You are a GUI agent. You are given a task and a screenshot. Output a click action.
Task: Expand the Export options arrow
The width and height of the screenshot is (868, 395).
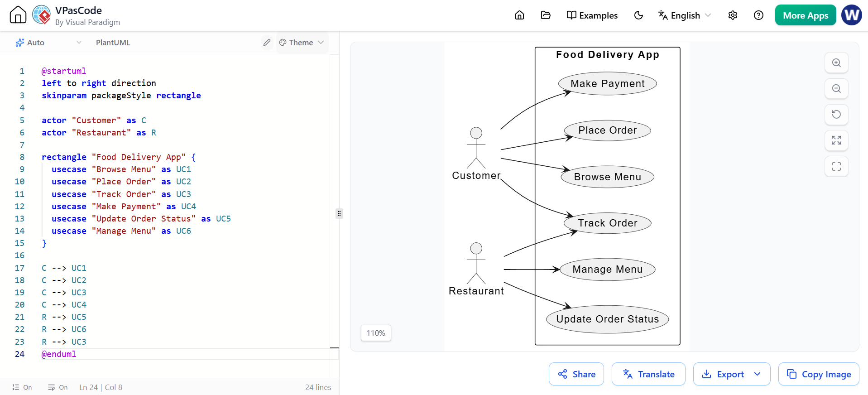point(758,374)
